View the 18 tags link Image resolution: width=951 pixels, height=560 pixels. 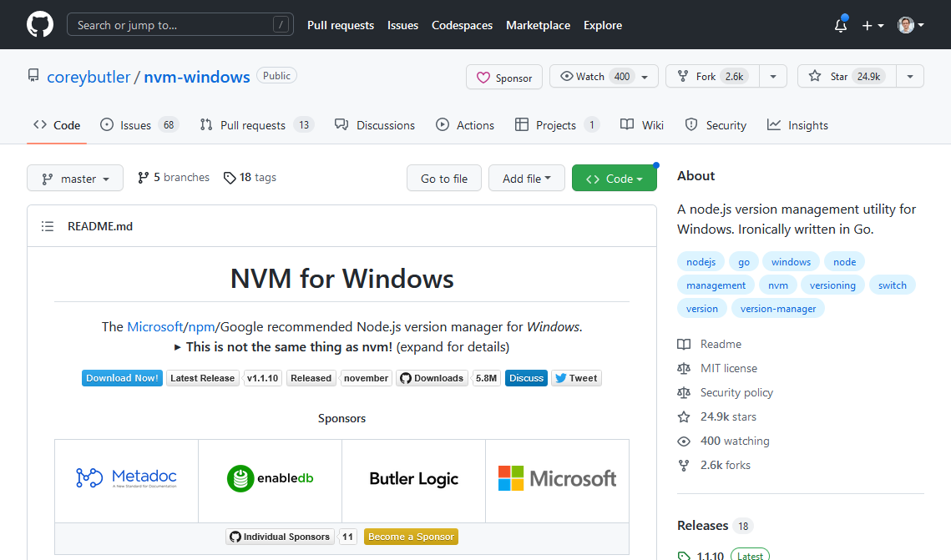click(x=250, y=178)
